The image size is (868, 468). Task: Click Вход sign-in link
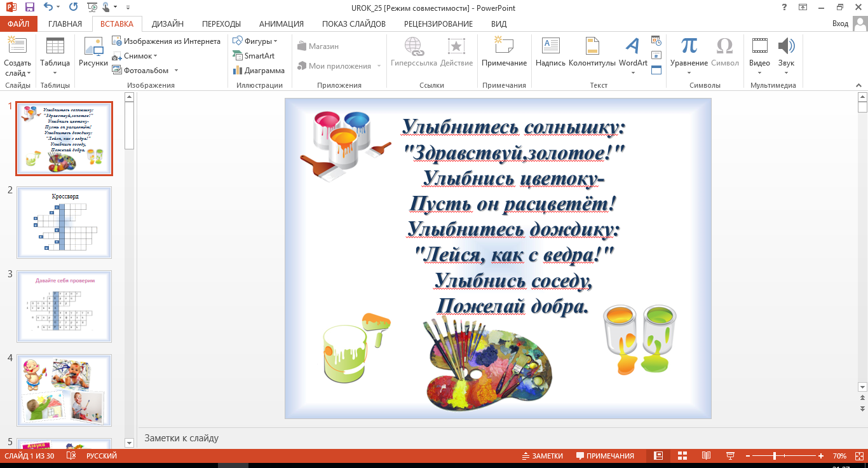coord(840,24)
